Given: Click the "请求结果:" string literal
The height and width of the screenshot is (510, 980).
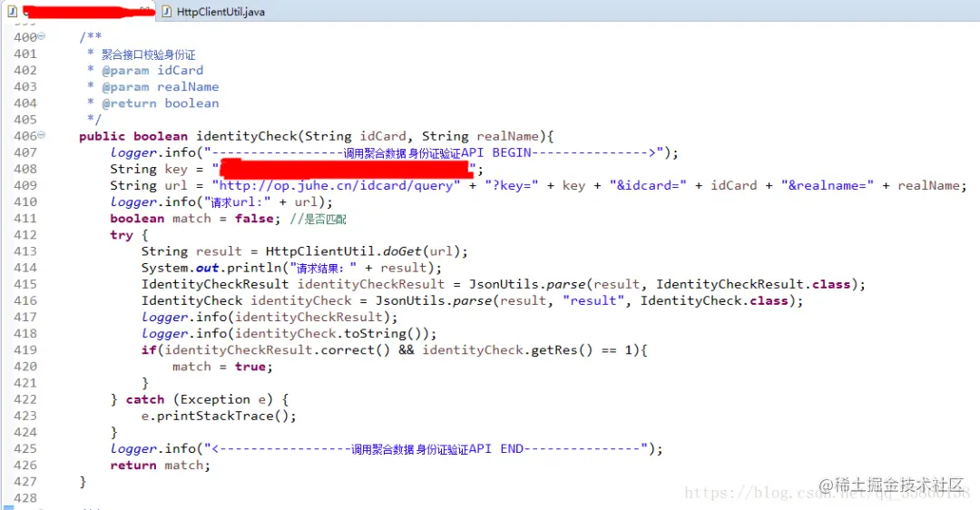Looking at the screenshot, I should (323, 268).
